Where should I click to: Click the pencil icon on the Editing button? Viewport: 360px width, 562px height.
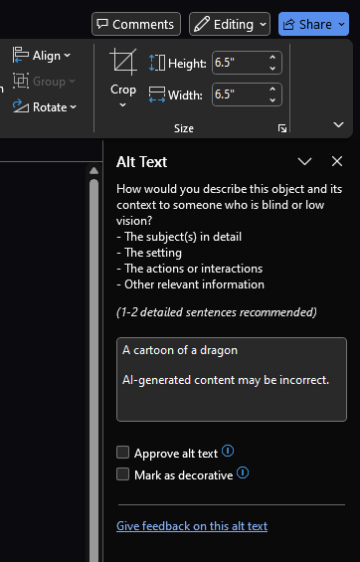[x=202, y=24]
